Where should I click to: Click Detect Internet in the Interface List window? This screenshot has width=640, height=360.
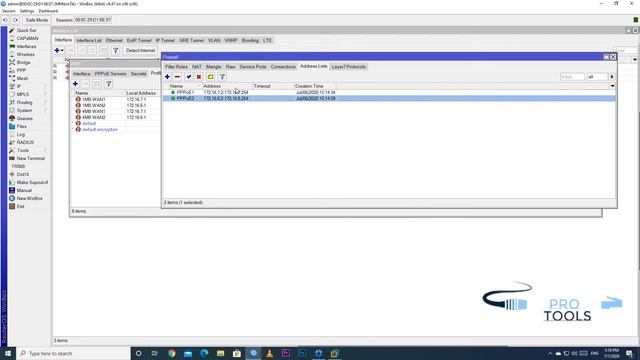tap(140, 50)
